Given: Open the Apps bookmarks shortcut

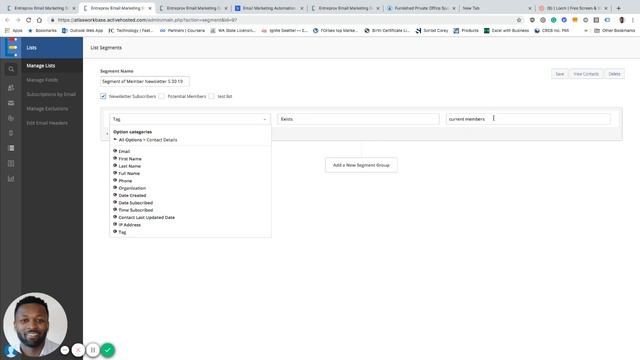Looking at the screenshot, I should (x=14, y=31).
